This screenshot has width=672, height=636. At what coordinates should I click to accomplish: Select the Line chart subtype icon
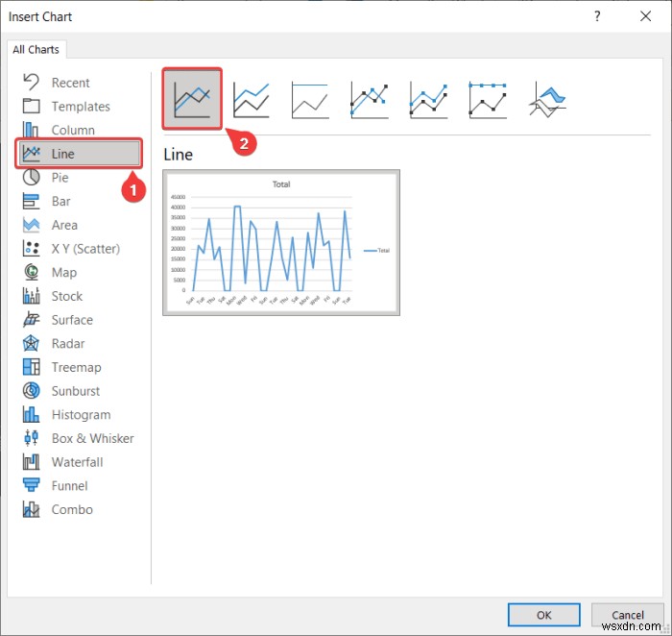point(192,99)
